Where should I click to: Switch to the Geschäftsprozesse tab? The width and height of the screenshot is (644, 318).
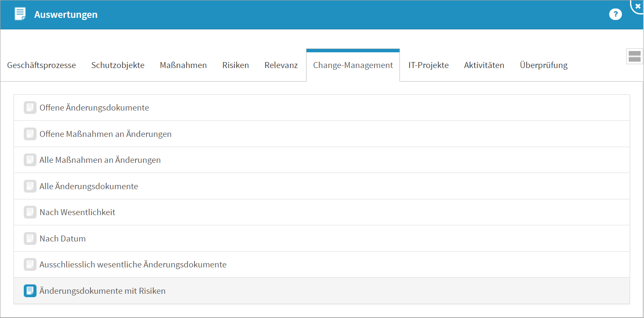pyautogui.click(x=42, y=65)
